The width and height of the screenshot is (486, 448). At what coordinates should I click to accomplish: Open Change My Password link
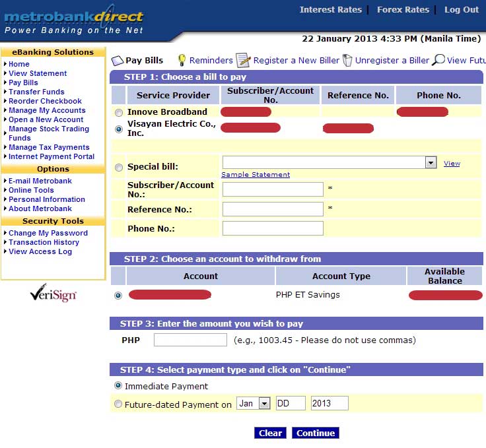[48, 233]
